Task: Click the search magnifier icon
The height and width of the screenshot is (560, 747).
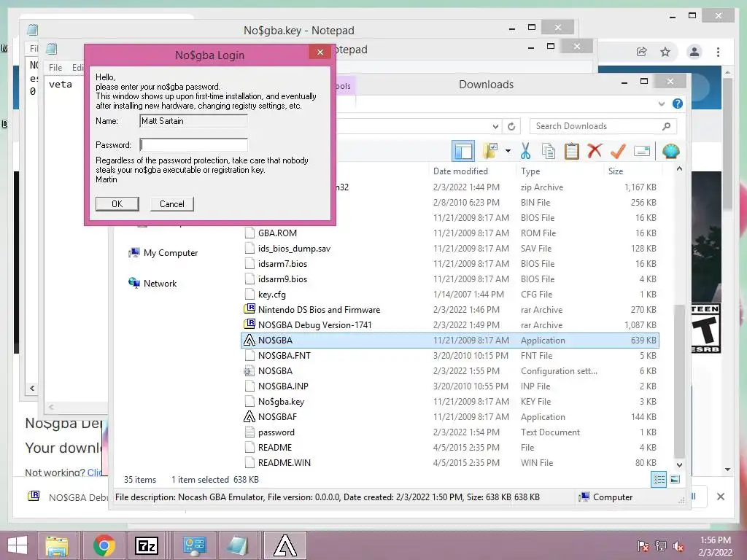Action: coord(666,126)
